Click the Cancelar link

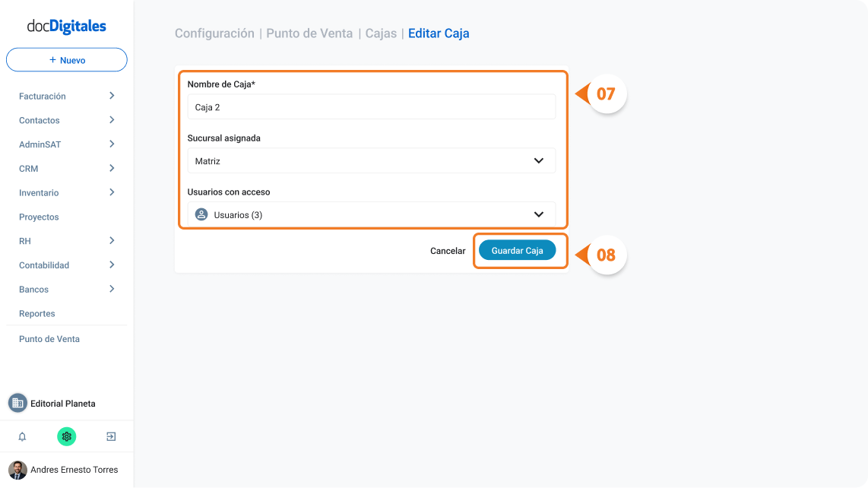coord(448,251)
